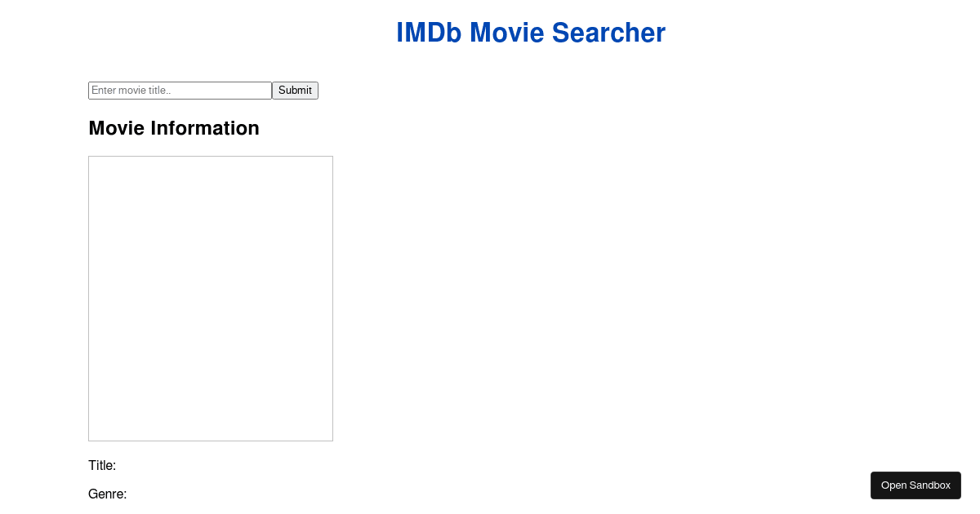Click the bordered image box under Movie Information
The image size is (980, 514).
(x=210, y=298)
